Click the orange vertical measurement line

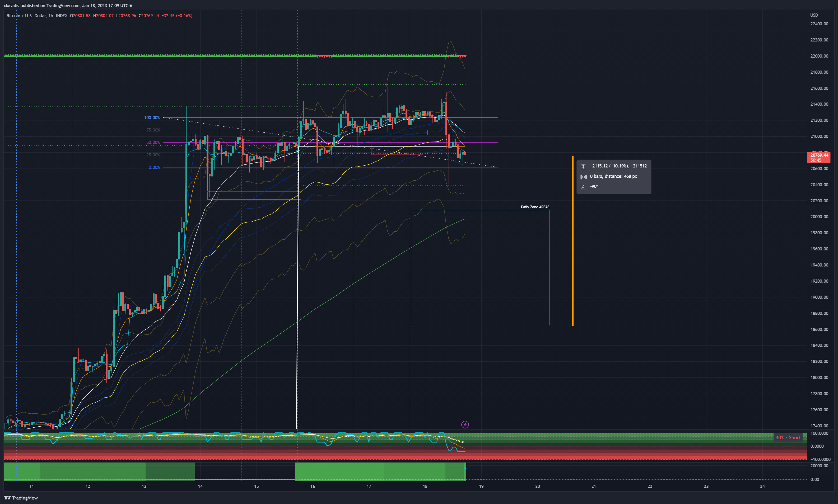pos(573,241)
